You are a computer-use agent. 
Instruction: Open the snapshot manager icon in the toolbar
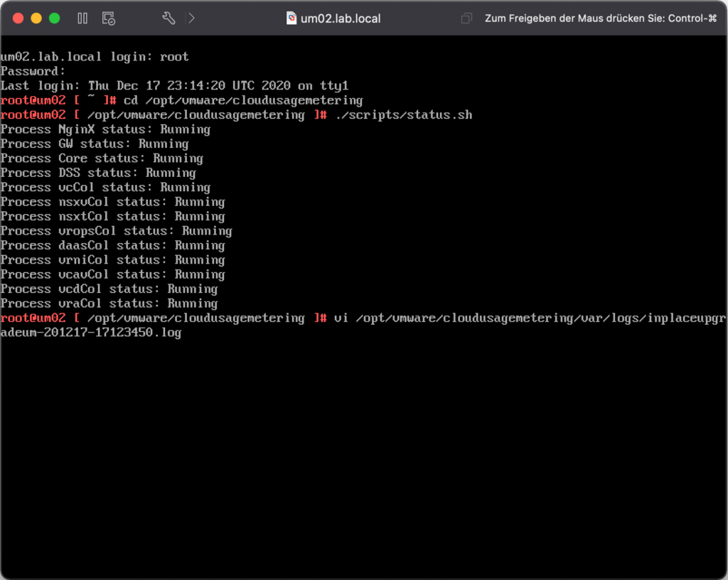(x=109, y=18)
